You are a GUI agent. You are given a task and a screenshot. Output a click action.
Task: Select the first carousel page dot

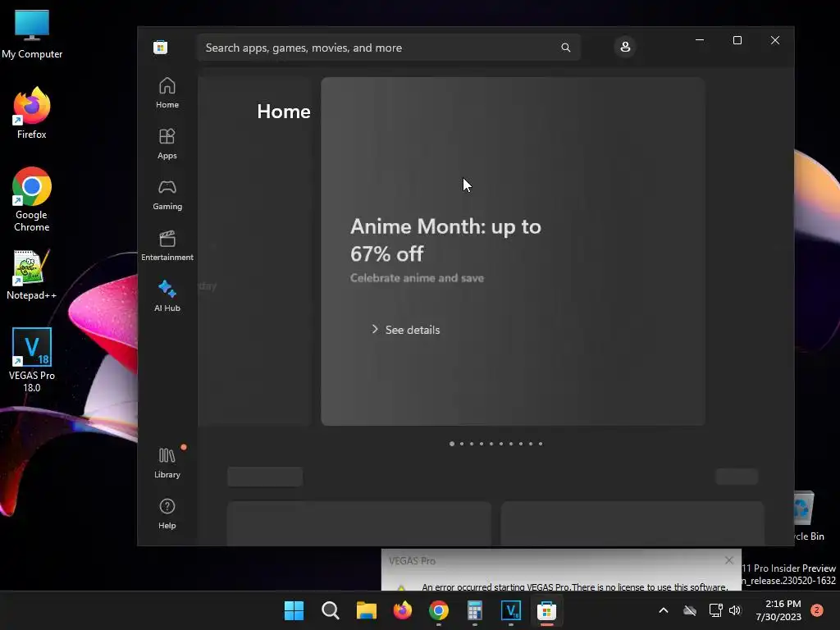452,444
